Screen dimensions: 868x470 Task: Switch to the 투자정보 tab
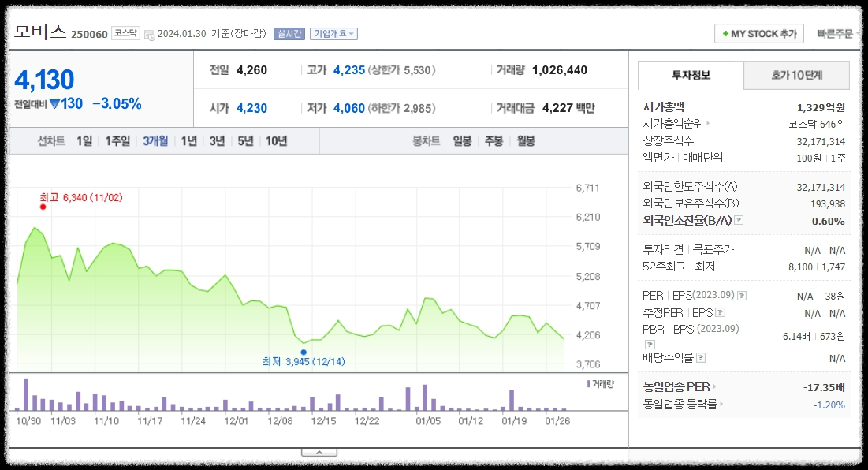coord(691,75)
